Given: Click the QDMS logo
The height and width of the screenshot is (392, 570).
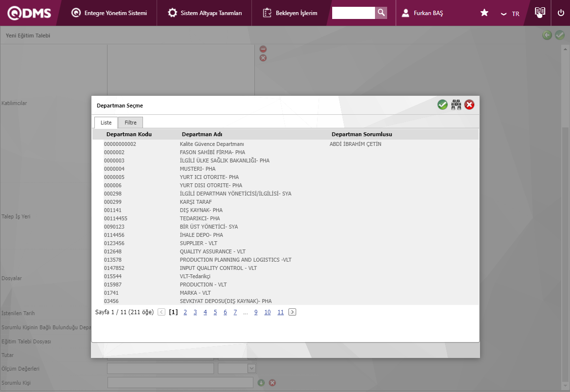Looking at the screenshot, I should coord(29,13).
